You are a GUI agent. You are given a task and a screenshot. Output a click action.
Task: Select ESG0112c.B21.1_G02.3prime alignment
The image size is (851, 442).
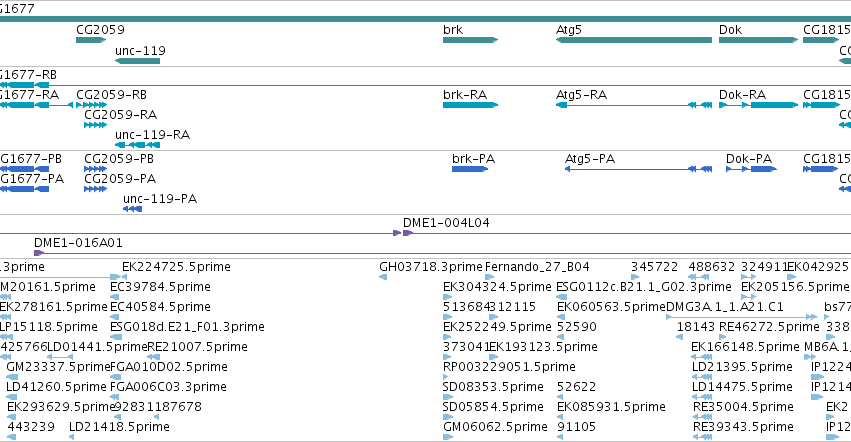(x=562, y=297)
